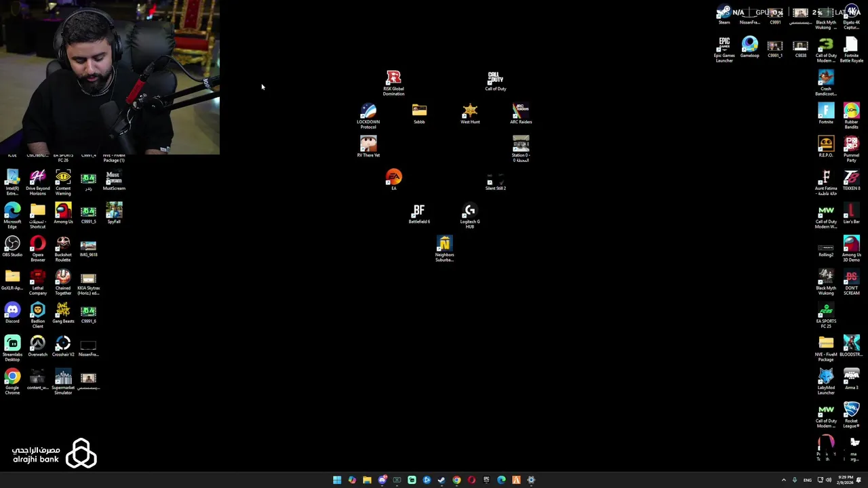
Task: Open the Windows Start menu
Action: point(337,480)
